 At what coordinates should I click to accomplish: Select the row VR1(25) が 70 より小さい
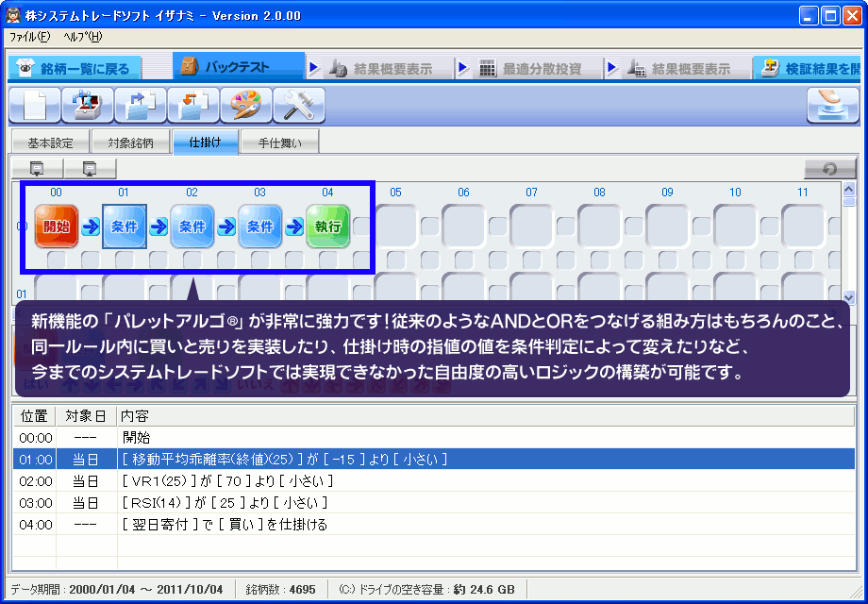pyautogui.click(x=434, y=481)
